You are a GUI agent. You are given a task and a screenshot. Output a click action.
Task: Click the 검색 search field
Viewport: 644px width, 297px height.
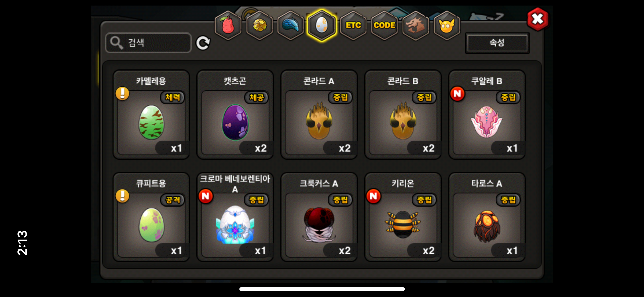coord(148,43)
